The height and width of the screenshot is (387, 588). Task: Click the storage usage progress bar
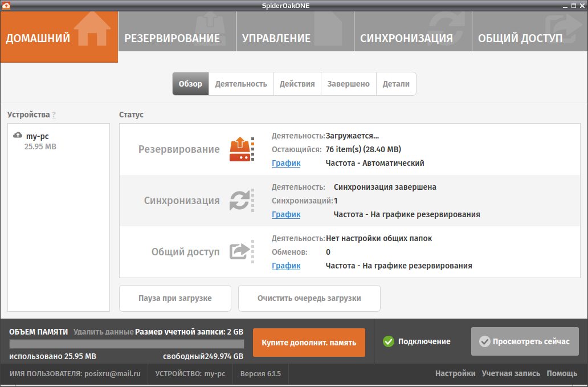pos(126,344)
